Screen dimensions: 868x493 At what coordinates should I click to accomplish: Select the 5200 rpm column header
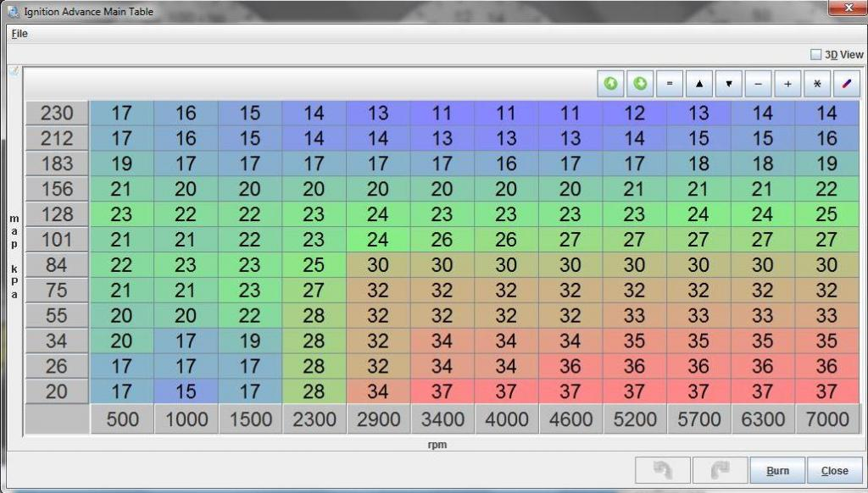(x=634, y=419)
